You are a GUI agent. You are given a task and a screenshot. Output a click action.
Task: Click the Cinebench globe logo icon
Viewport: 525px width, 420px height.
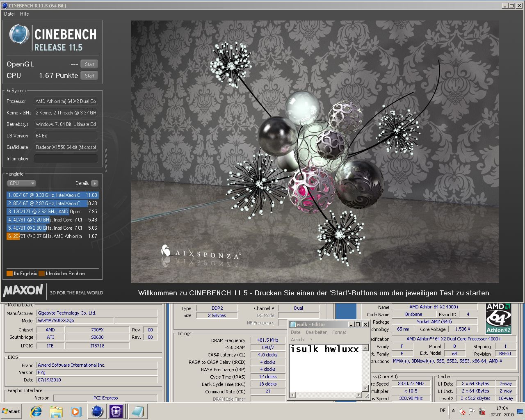19,34
